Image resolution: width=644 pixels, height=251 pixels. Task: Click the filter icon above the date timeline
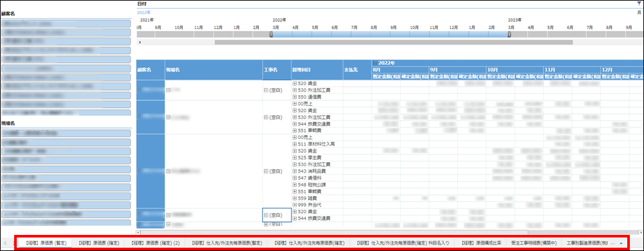(639, 3)
